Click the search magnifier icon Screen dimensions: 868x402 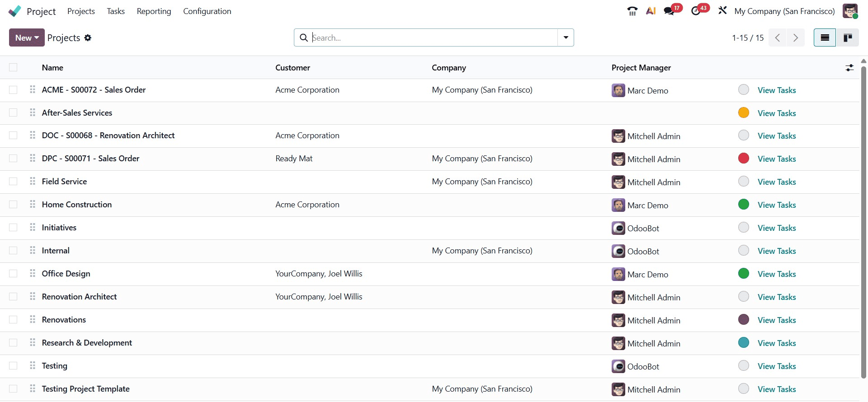pos(304,37)
